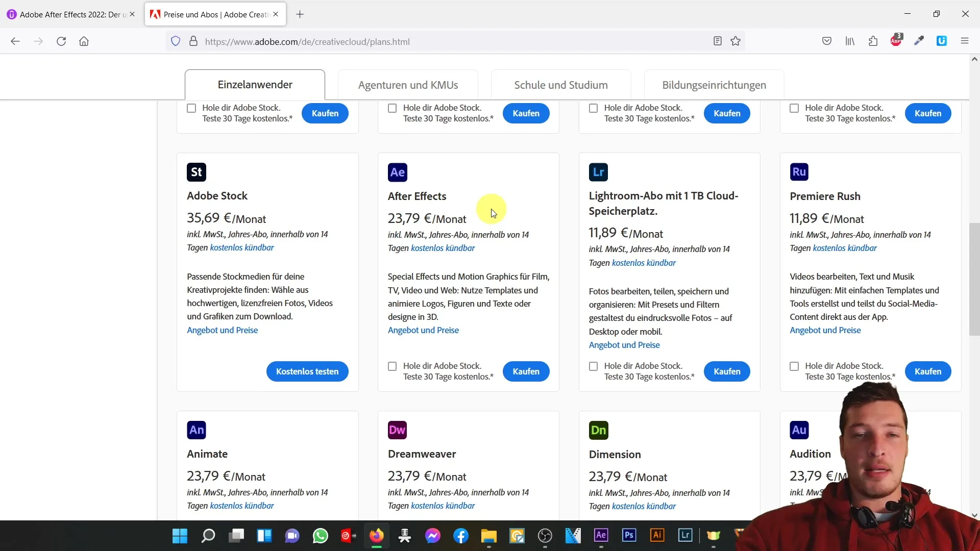Switch to Bildungseinrichtungen tab

(x=714, y=85)
